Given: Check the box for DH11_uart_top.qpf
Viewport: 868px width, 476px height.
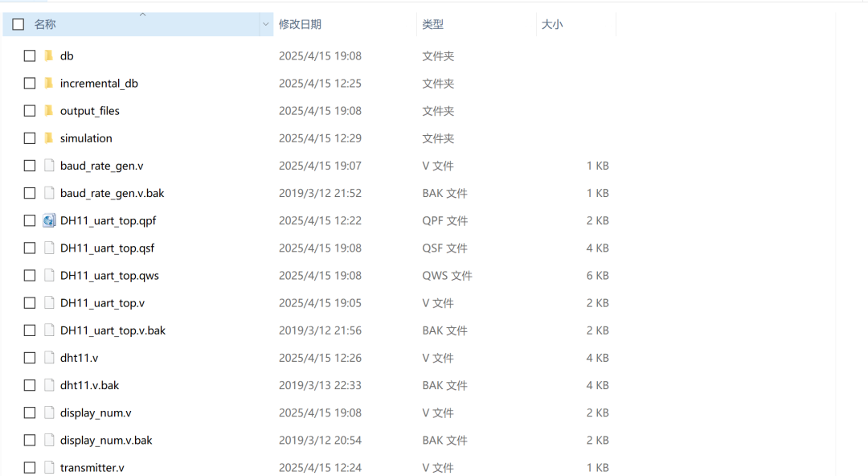Looking at the screenshot, I should (x=30, y=220).
